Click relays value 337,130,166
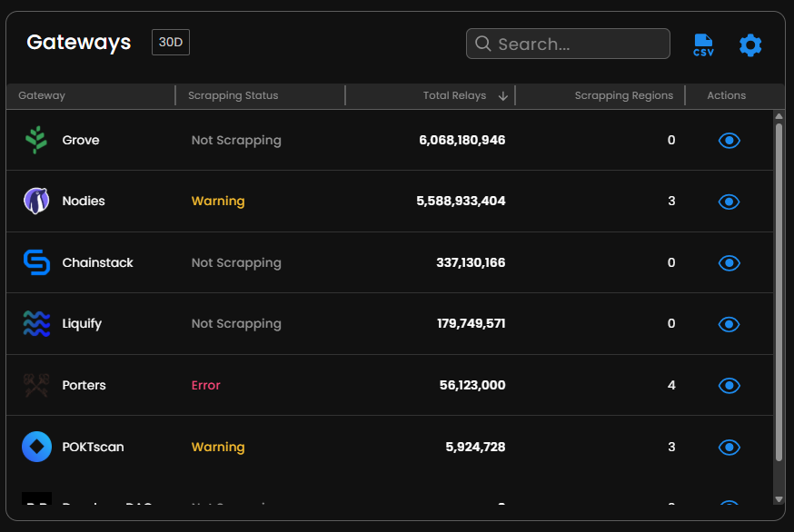 (x=471, y=262)
